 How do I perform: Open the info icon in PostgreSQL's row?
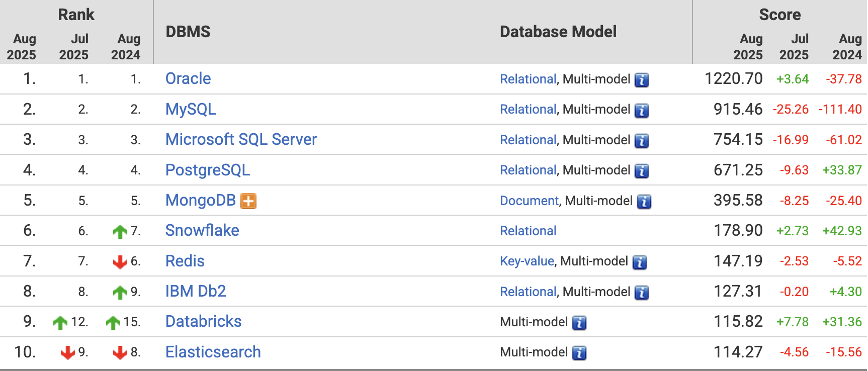[641, 171]
